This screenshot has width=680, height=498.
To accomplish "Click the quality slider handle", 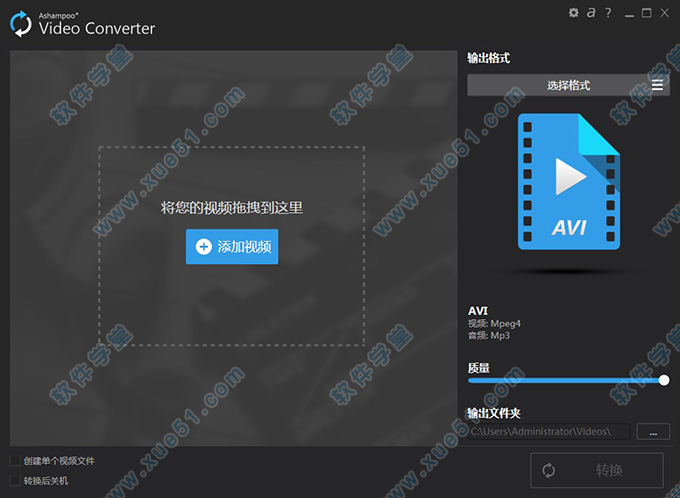I will (664, 380).
